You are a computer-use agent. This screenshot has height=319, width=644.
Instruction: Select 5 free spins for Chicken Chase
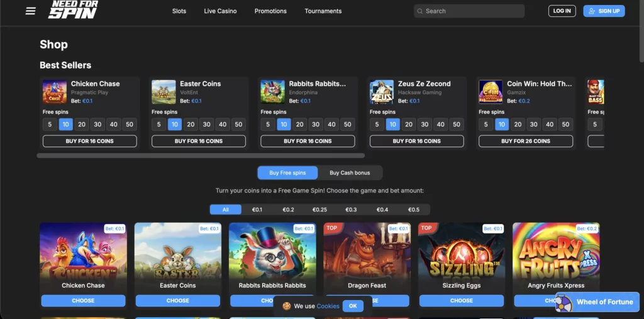coord(50,125)
